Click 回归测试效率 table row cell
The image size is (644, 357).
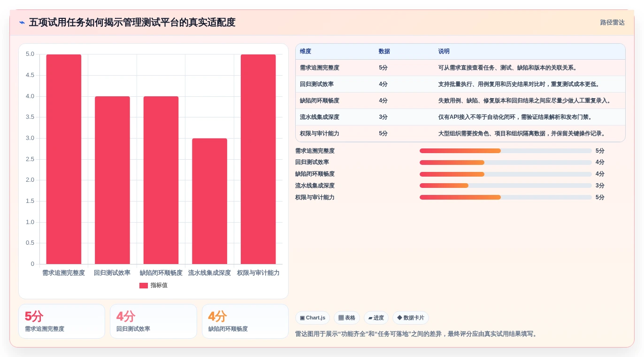tap(316, 84)
